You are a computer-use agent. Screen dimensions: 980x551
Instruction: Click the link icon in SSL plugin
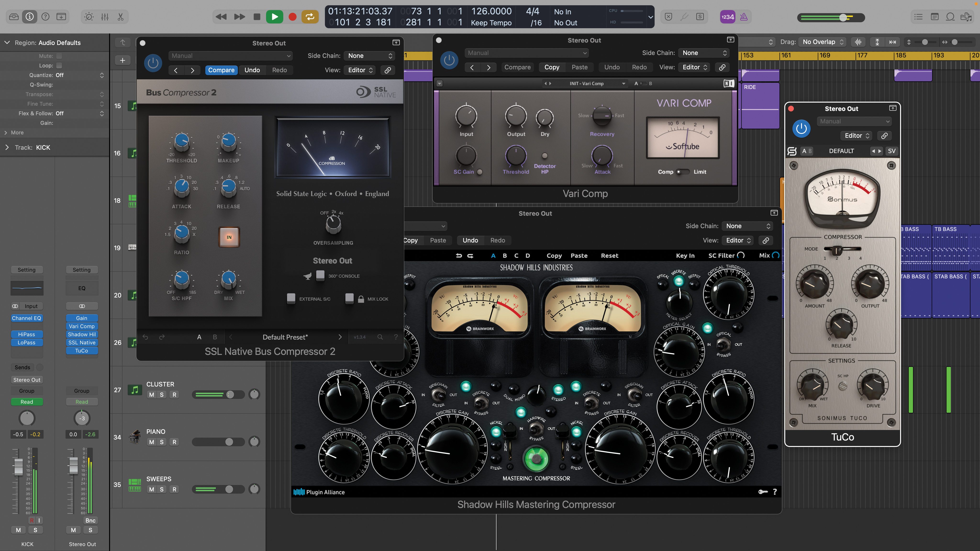pyautogui.click(x=388, y=70)
